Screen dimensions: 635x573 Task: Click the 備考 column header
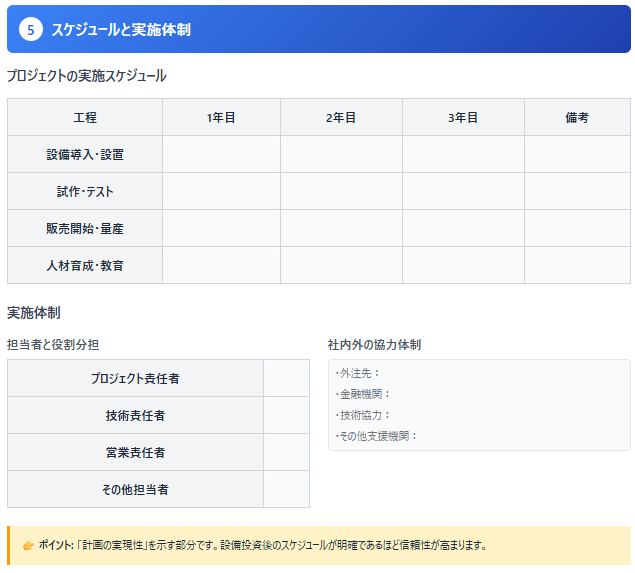577,118
